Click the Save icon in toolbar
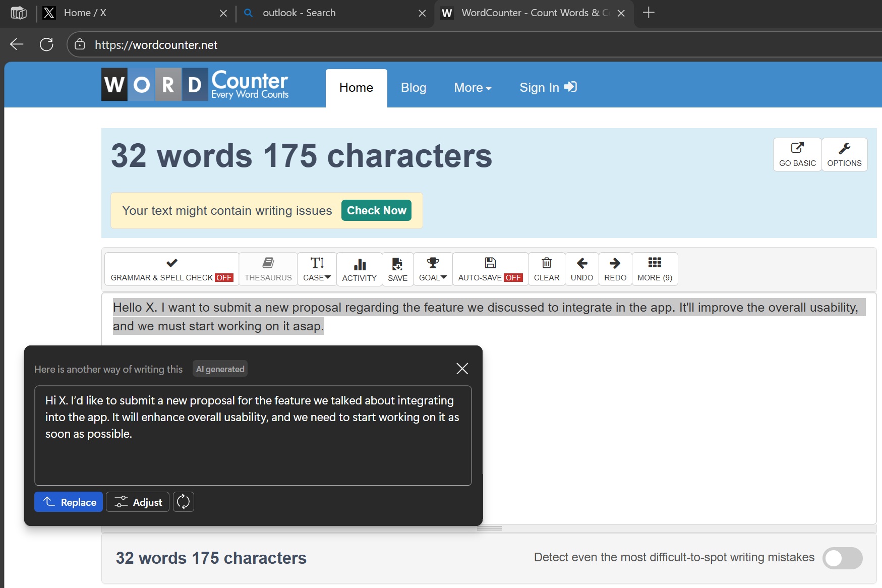Image resolution: width=882 pixels, height=588 pixels. (x=397, y=269)
